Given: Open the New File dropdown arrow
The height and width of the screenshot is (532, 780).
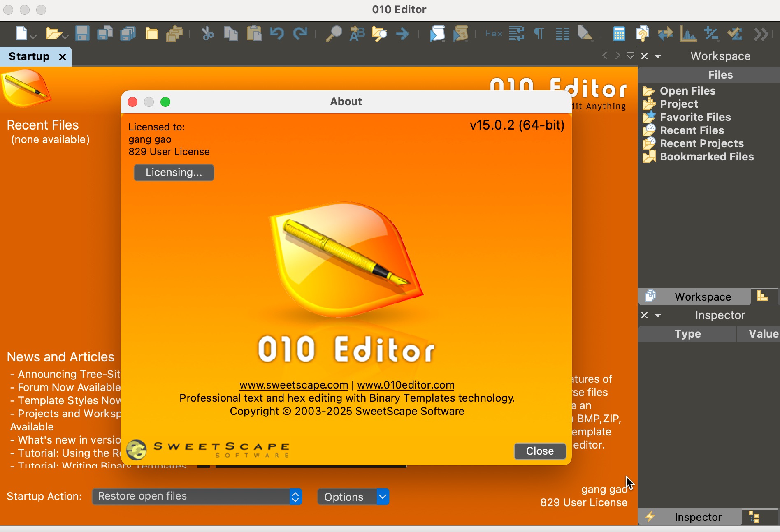Looking at the screenshot, I should tap(33, 37).
